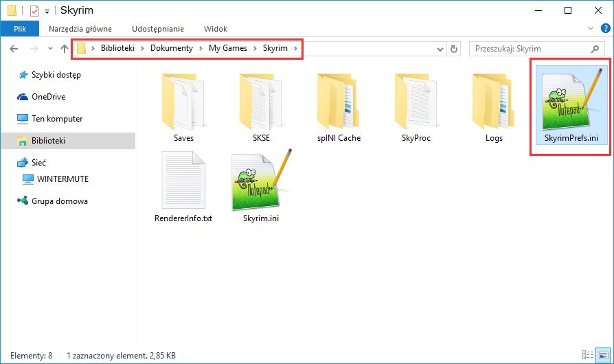Viewport: 614px width, 364px height.
Task: Expand the ribbon chevron
Action: 591,28
